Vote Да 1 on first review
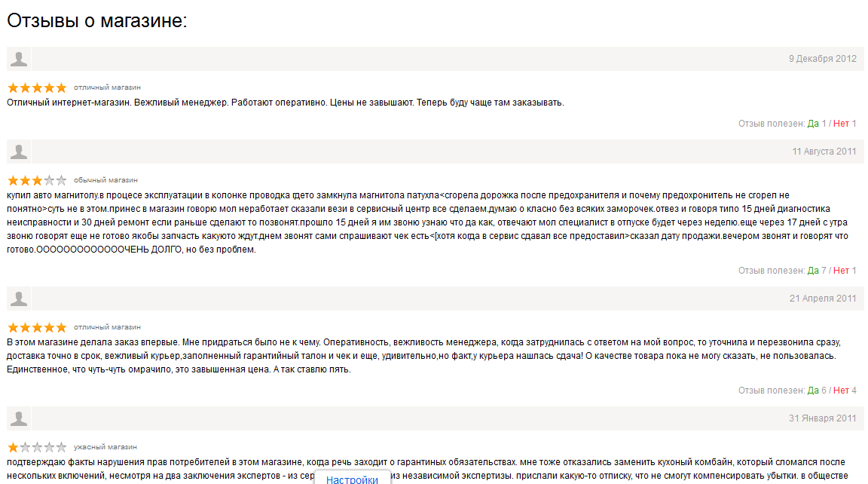Viewport: 868px width, 484px height. coord(817,124)
